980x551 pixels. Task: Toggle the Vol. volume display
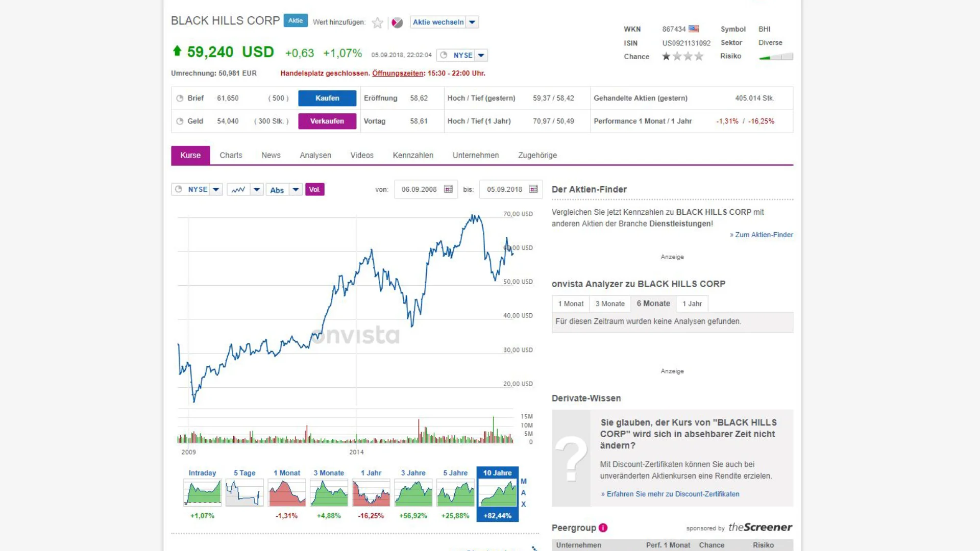[314, 190]
